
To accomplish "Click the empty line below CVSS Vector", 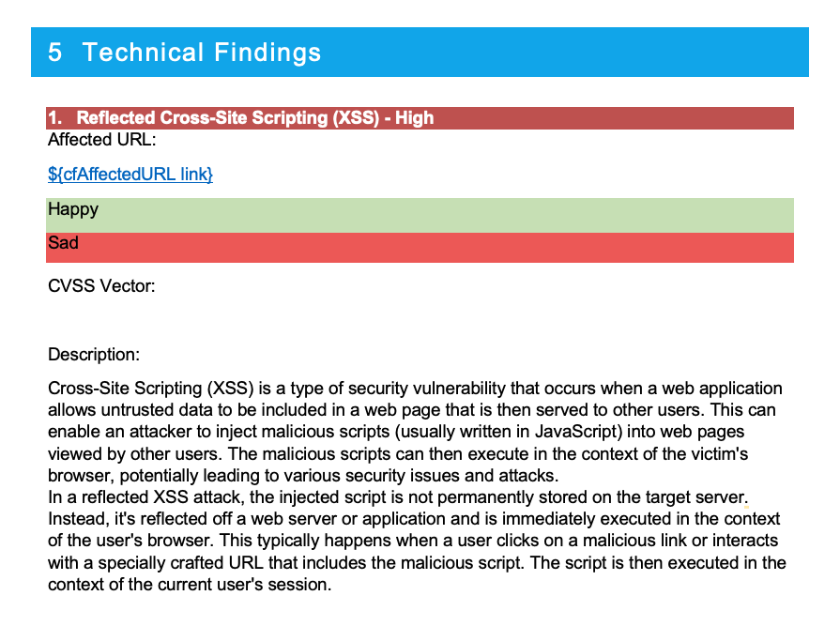I will [x=420, y=320].
